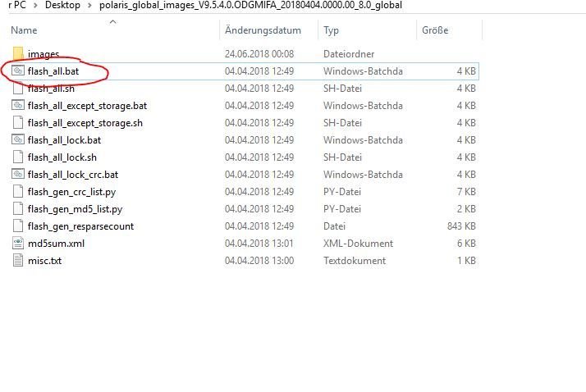Viewport: 586px width, 392px height.
Task: Click the polaris_global_images folder breadcrumb
Action: [251, 5]
